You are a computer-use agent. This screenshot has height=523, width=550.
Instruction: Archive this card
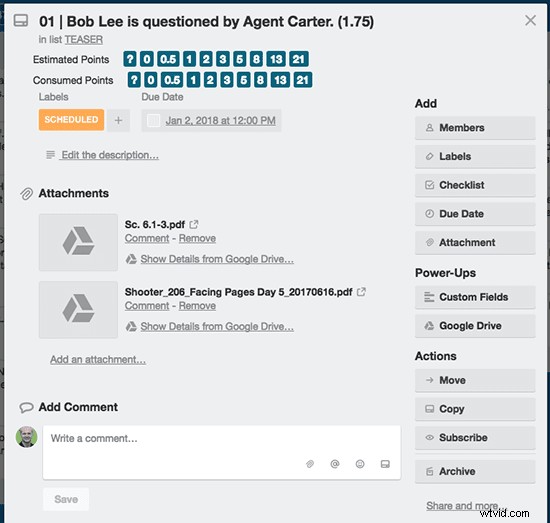point(475,471)
